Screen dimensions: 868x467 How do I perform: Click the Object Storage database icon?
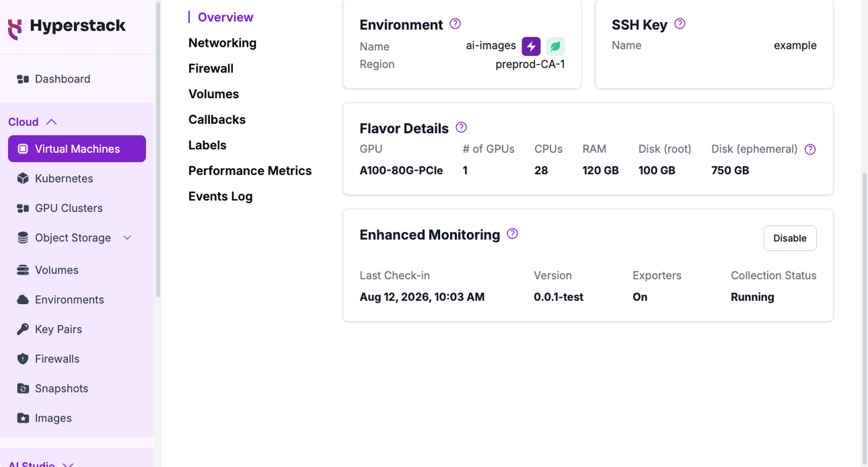[x=23, y=238]
